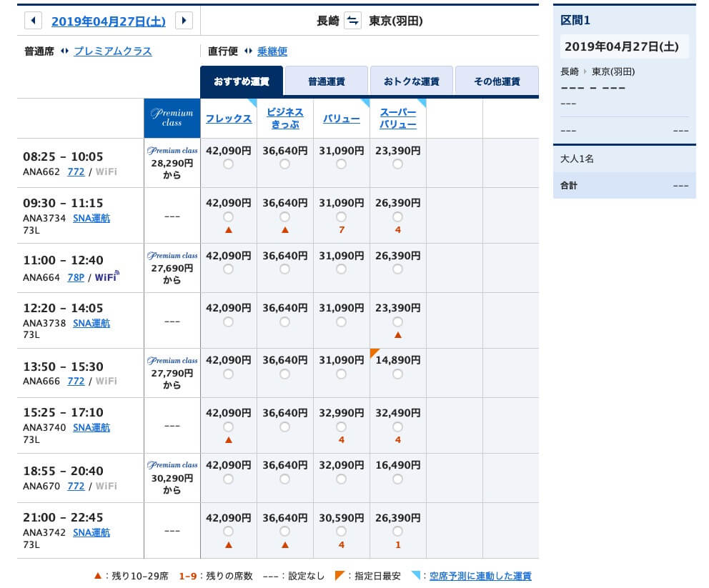Select バリュー 32,990円 for the 15:25 flight
This screenshot has height=588, width=709.
(342, 427)
